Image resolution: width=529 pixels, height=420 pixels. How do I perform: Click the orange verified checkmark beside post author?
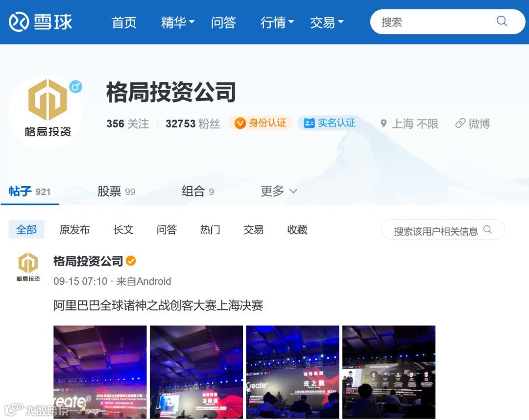click(131, 261)
